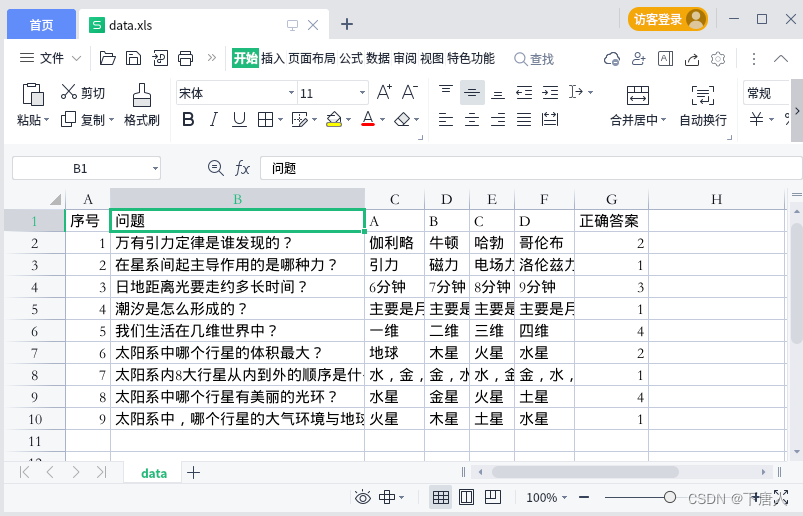803x516 pixels.
Task: Apply the red font color
Action: pos(368,120)
